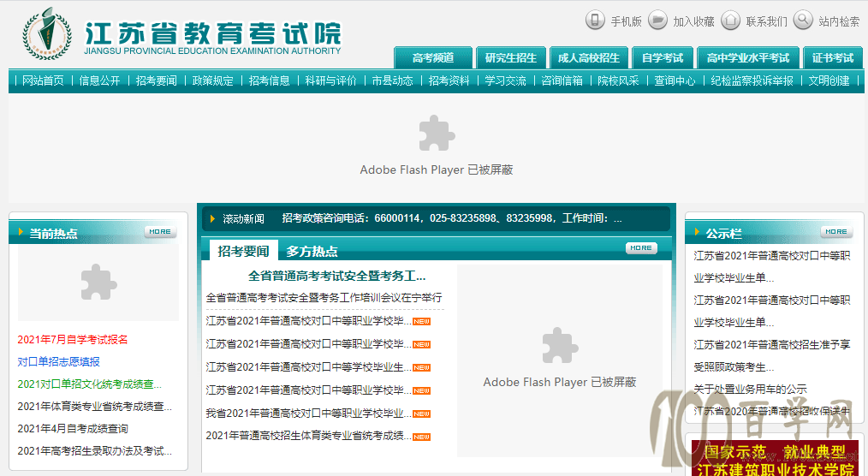The image size is (868, 476).
Task: Click the 江苏建筑职业技术学院 advertisement banner
Action: [775, 458]
